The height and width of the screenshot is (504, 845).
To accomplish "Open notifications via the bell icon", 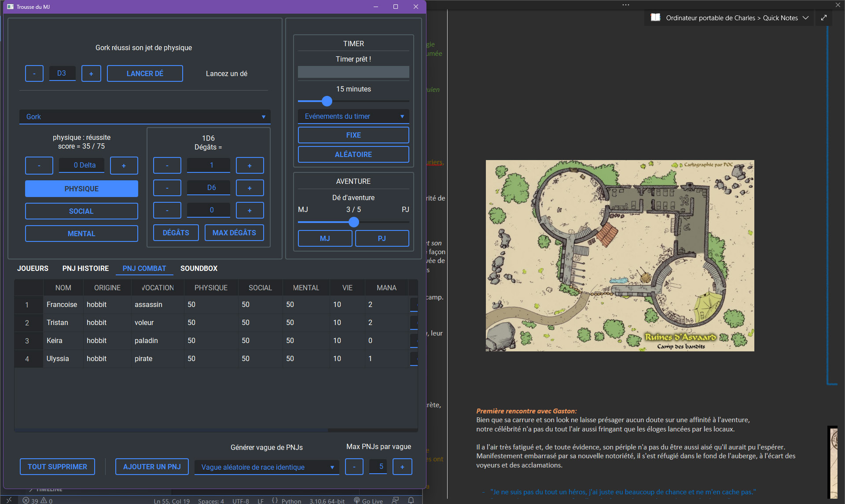I will coord(411,500).
